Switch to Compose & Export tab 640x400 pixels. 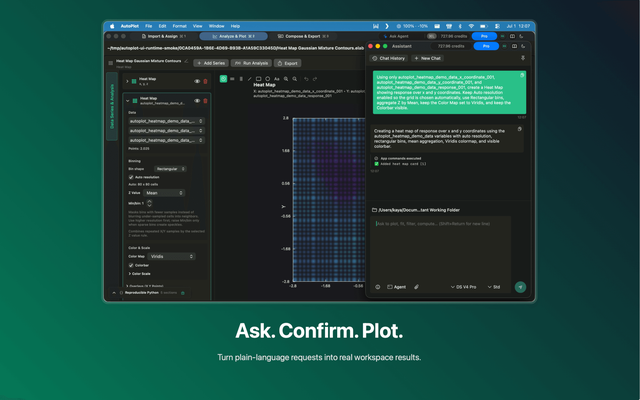coord(303,36)
